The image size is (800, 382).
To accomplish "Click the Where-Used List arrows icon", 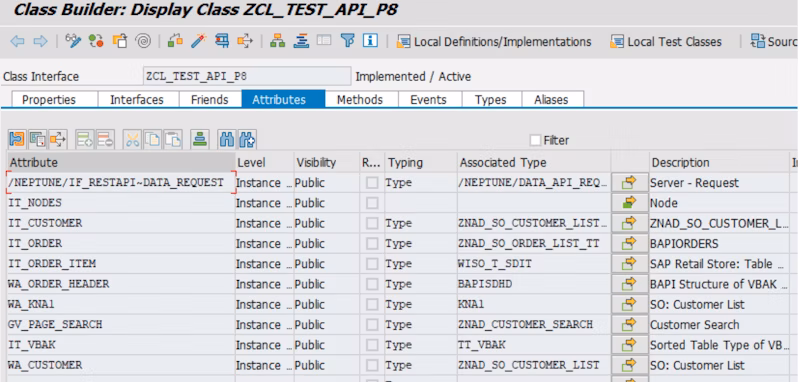I will point(245,41).
